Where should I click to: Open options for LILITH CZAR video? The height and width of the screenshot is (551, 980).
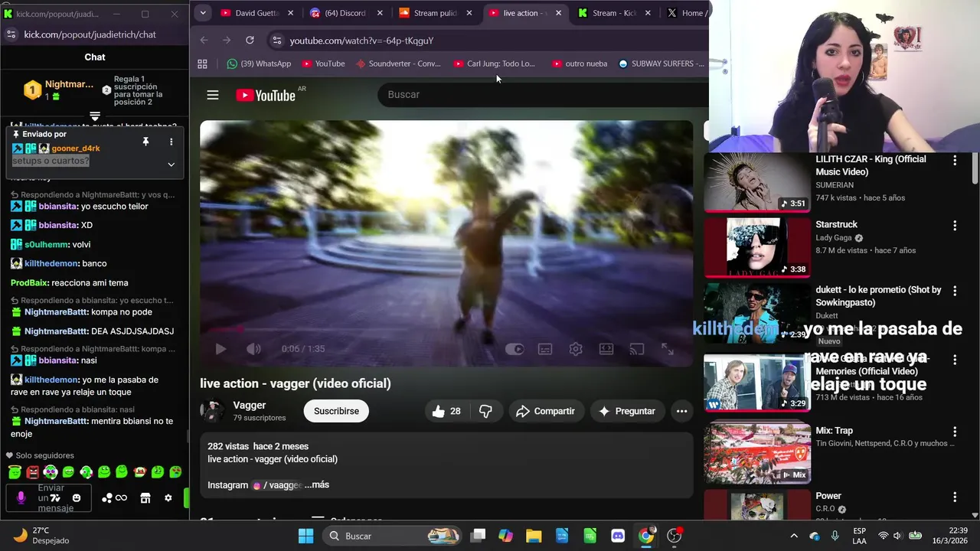point(955,161)
